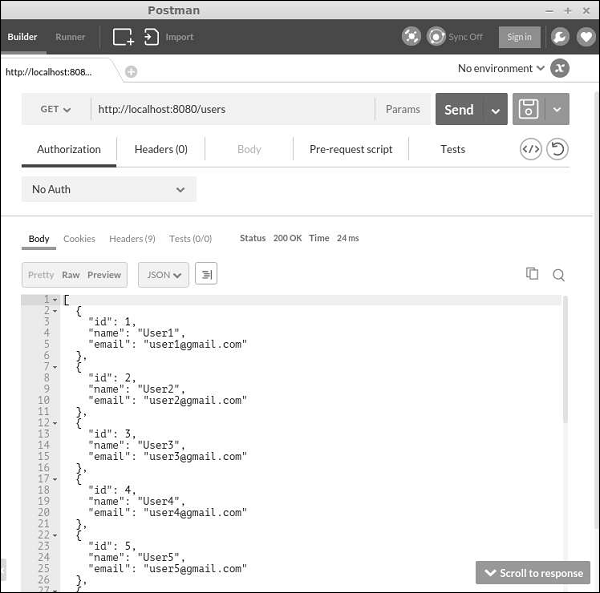The image size is (600, 593).
Task: Expand the No Auth type dropdown
Action: pos(109,189)
